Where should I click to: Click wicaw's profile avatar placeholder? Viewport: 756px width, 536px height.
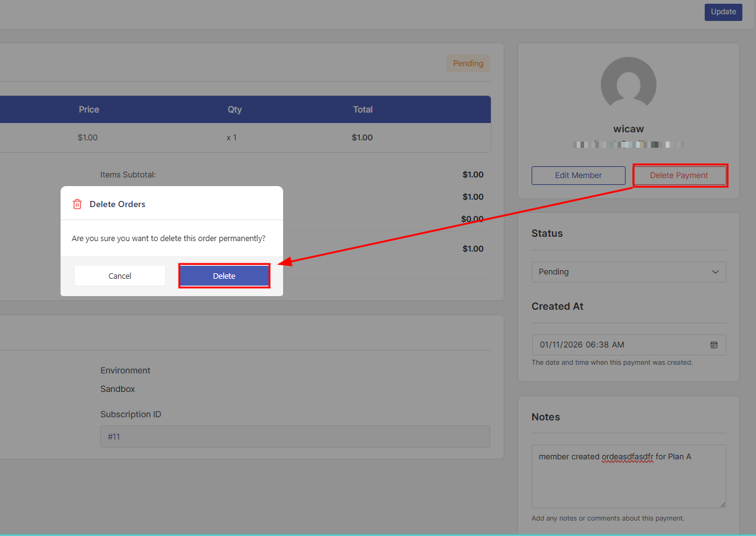tap(628, 83)
